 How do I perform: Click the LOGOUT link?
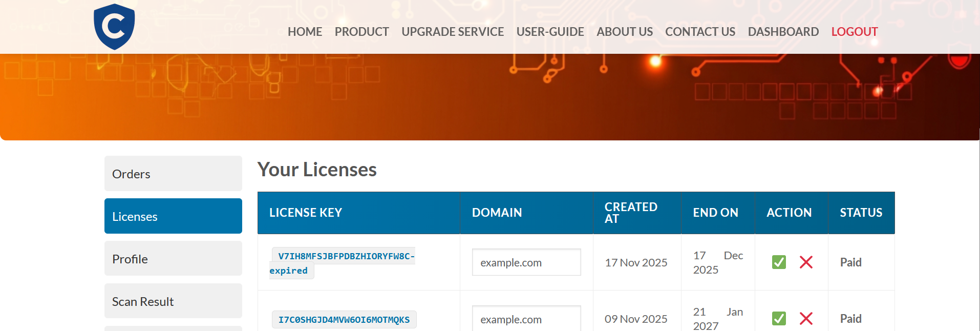coord(855,32)
